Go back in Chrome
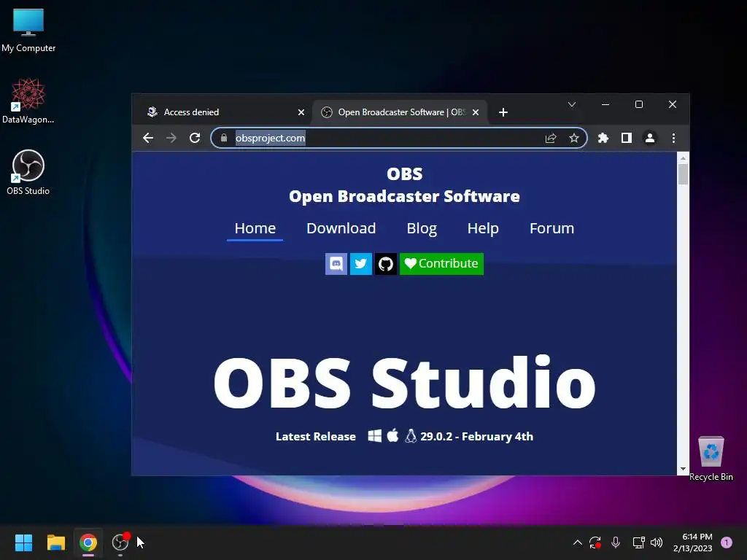747x560 pixels. [x=148, y=138]
